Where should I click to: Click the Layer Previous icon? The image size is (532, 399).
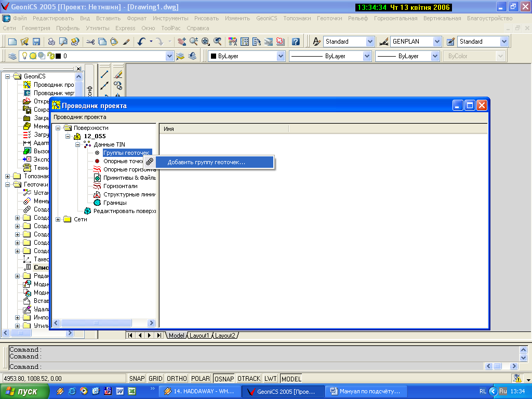point(192,56)
